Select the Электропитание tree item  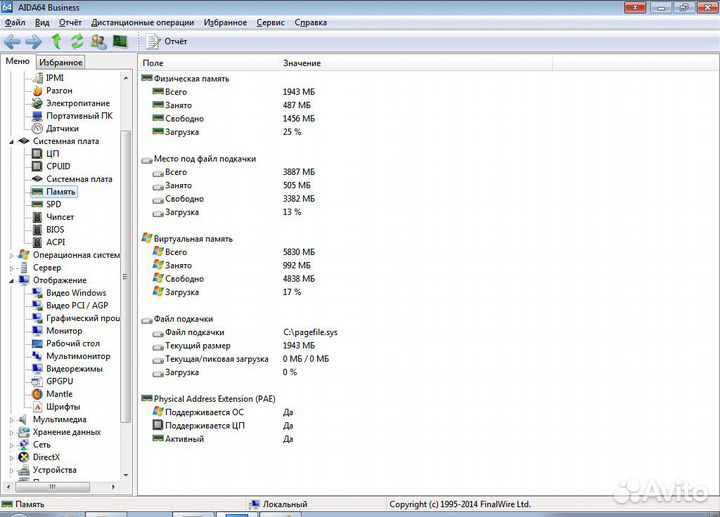[78, 103]
